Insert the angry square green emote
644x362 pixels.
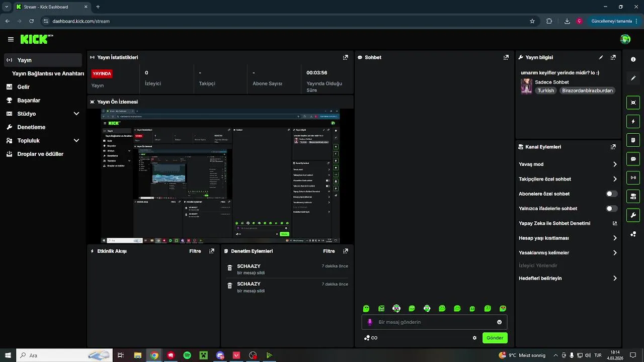click(x=381, y=308)
